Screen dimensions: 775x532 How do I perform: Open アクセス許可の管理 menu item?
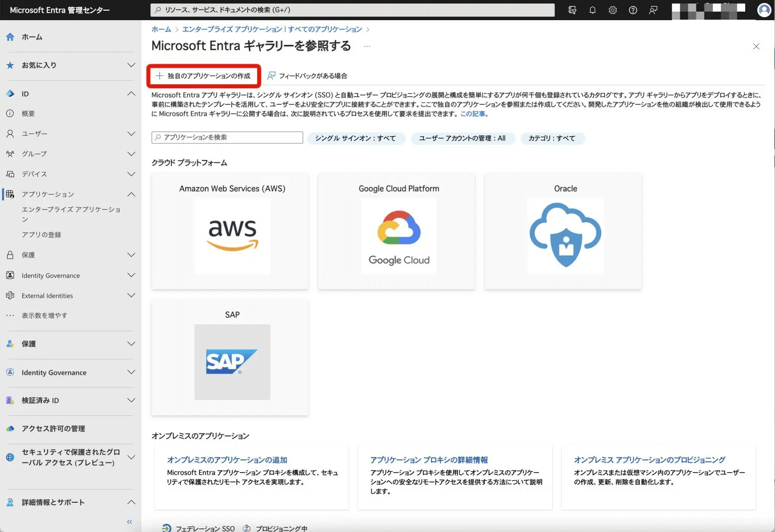(53, 429)
